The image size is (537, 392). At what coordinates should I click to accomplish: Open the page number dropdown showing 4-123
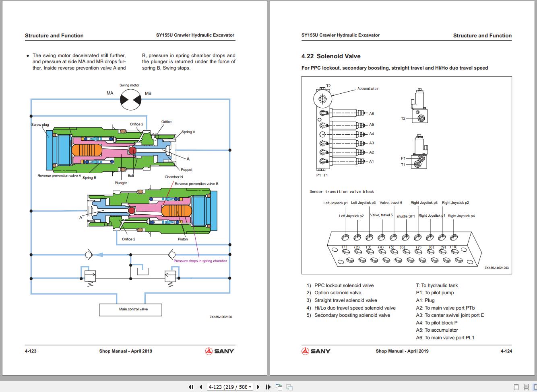[230, 387]
